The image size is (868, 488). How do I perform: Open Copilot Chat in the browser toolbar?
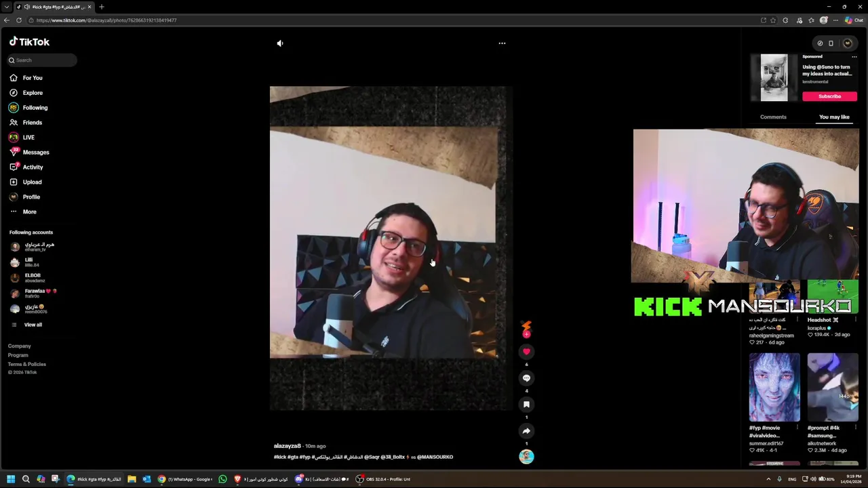(854, 20)
